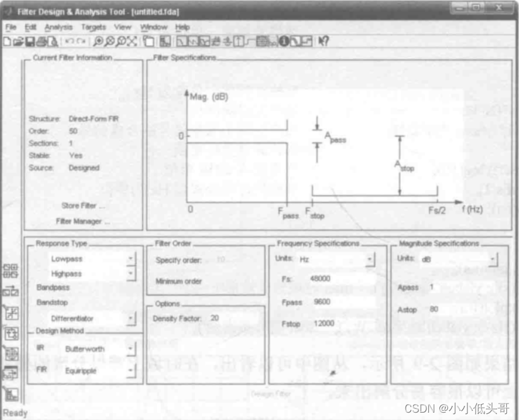Open the Create Multirate Filter sidebar panel
Viewport: 519px width, 420px height.
[10, 271]
